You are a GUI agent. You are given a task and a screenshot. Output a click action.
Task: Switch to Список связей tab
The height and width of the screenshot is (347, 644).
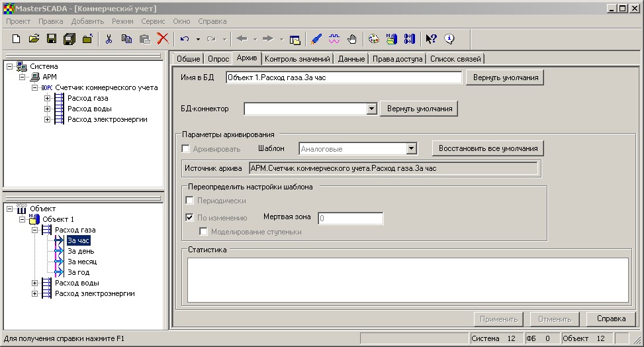(455, 59)
